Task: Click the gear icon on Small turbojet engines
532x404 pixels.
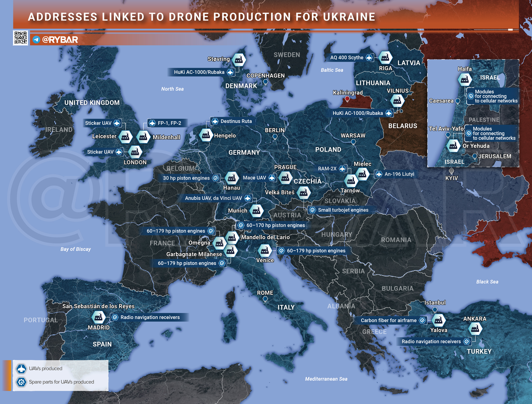Action: tap(312, 210)
